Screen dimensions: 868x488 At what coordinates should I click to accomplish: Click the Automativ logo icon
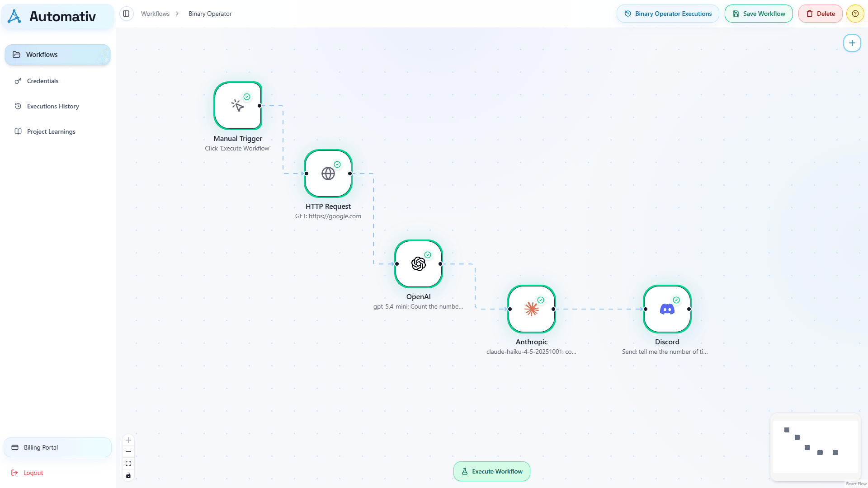coord(14,16)
